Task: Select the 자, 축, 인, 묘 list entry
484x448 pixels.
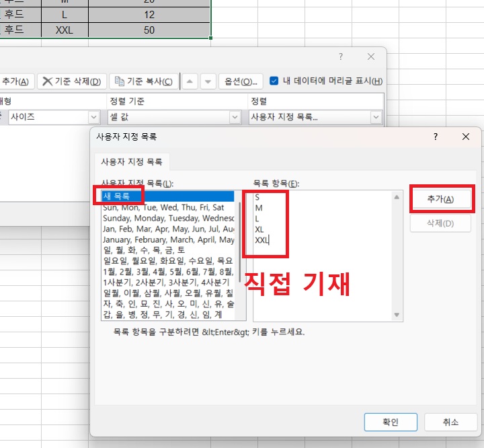Action: click(167, 304)
